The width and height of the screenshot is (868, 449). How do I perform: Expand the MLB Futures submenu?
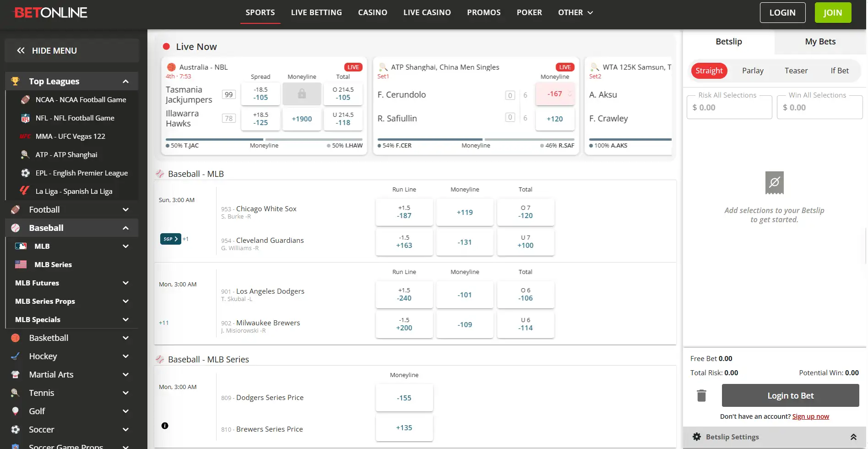coord(125,283)
